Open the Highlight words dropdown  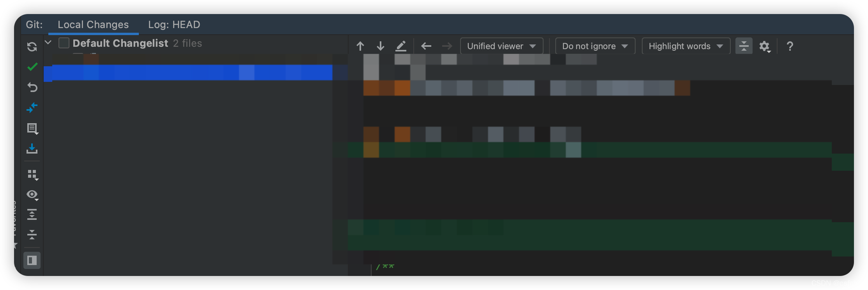click(686, 46)
